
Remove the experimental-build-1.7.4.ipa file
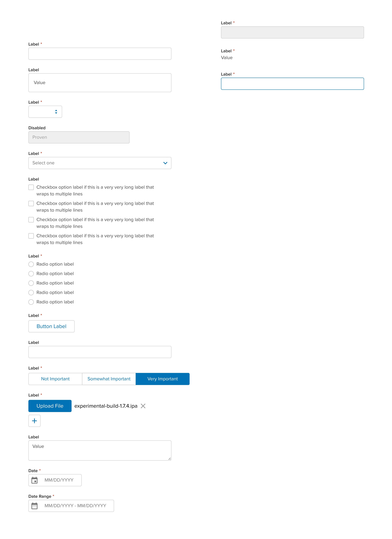coord(143,406)
